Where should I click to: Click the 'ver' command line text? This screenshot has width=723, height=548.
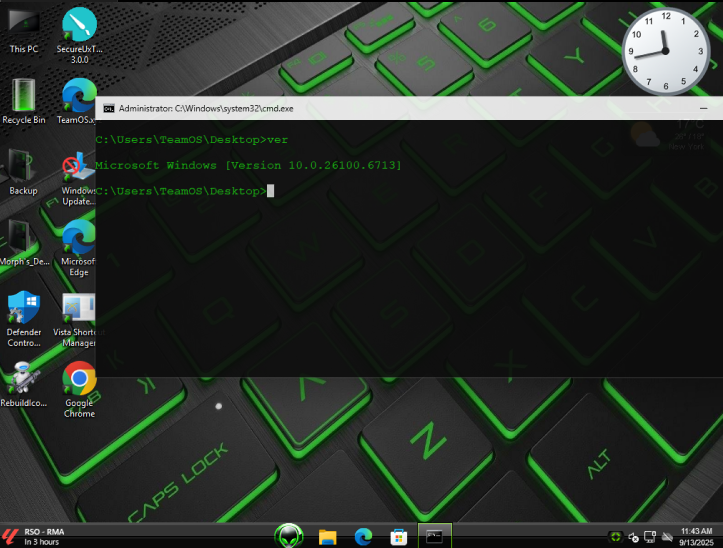click(191, 140)
